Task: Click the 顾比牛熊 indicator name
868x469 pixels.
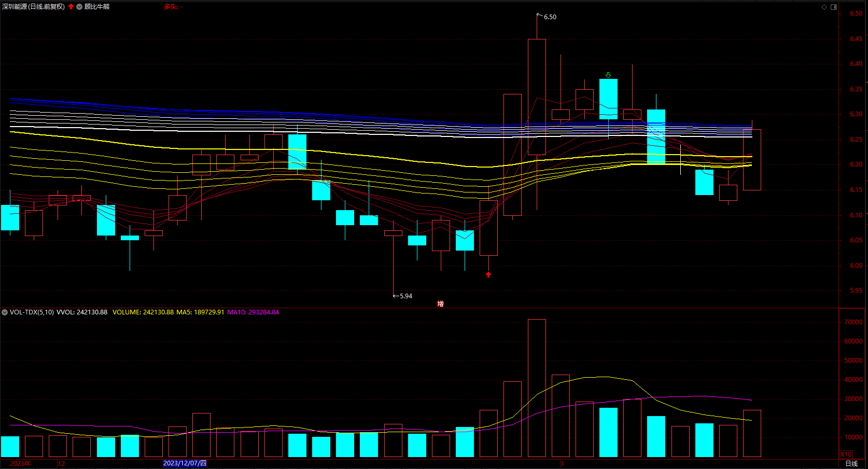Action: pyautogui.click(x=97, y=7)
